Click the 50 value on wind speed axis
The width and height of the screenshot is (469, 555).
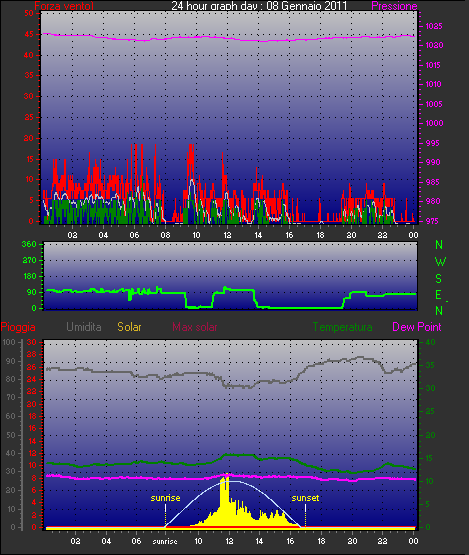[29, 13]
